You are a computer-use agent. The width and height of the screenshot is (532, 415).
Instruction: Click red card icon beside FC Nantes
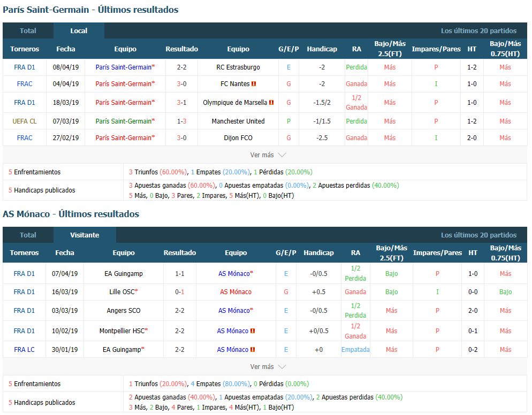[254, 84]
